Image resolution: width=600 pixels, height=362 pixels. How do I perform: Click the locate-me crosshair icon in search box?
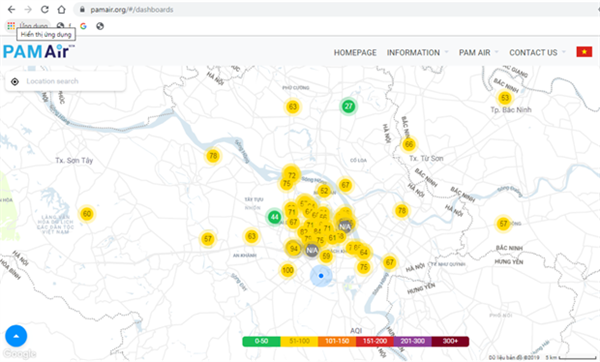click(15, 81)
